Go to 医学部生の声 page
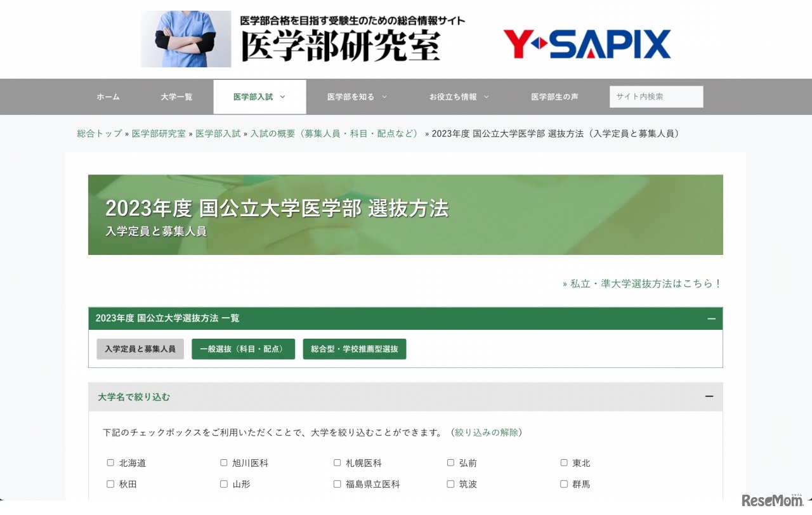Screen dimensions: 812x515 pos(554,97)
